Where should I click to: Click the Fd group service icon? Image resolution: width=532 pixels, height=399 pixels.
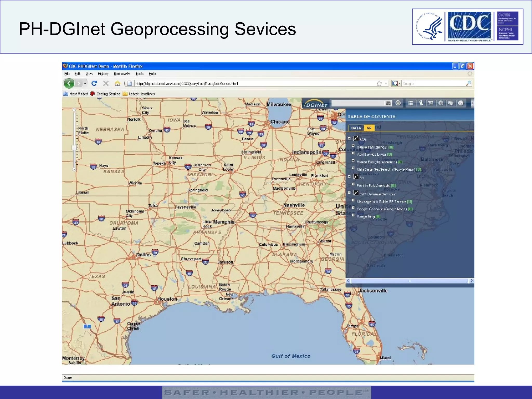pos(356,177)
